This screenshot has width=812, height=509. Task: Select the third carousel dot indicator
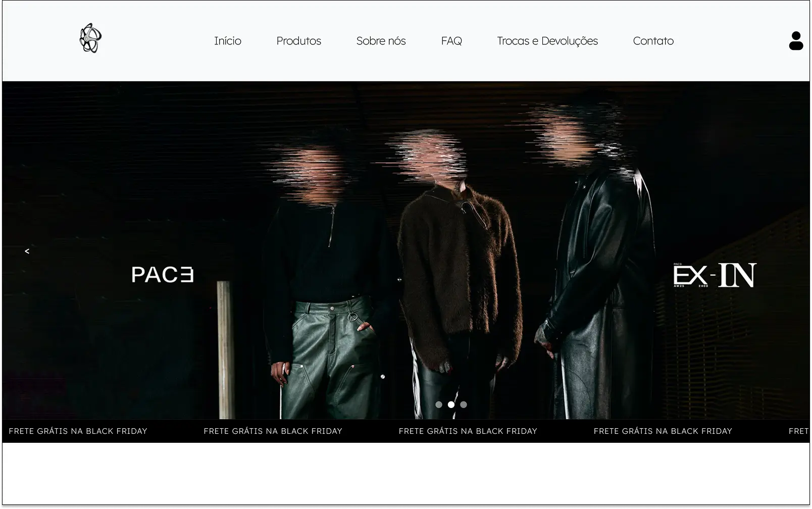click(x=464, y=404)
